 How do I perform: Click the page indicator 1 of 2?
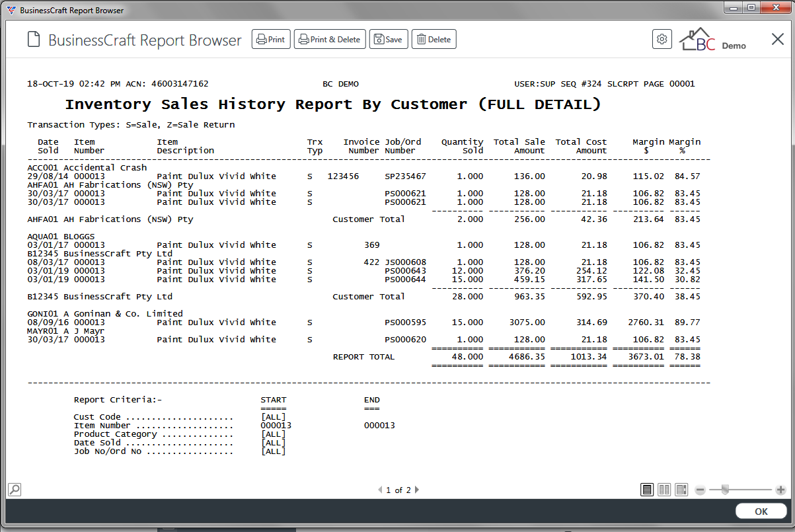coord(398,490)
